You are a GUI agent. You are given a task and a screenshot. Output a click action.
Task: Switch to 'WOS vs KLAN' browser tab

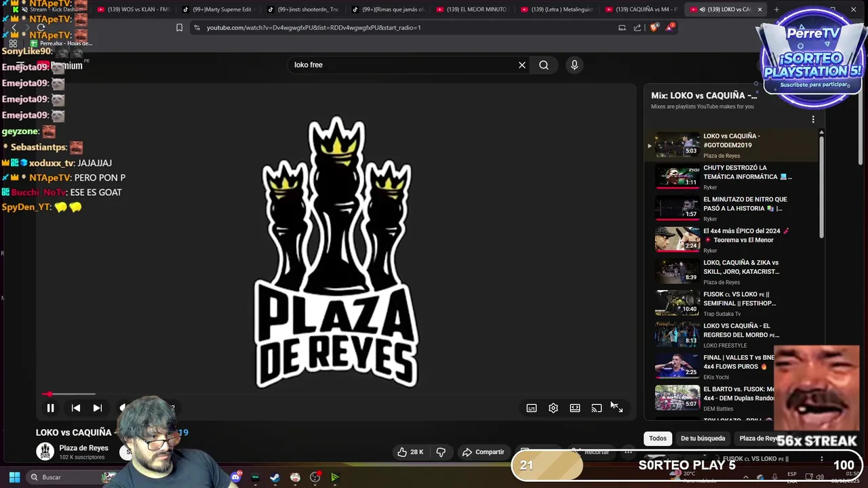133,9
